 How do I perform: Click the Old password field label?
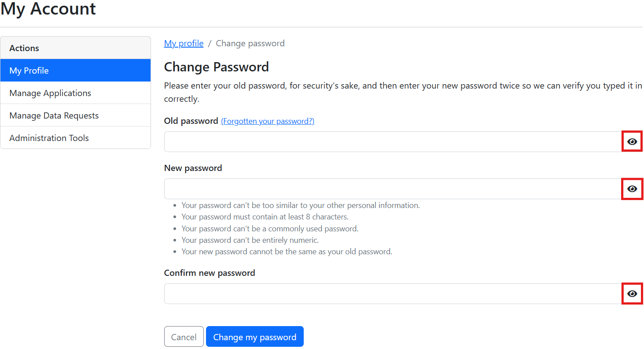pyautogui.click(x=191, y=121)
